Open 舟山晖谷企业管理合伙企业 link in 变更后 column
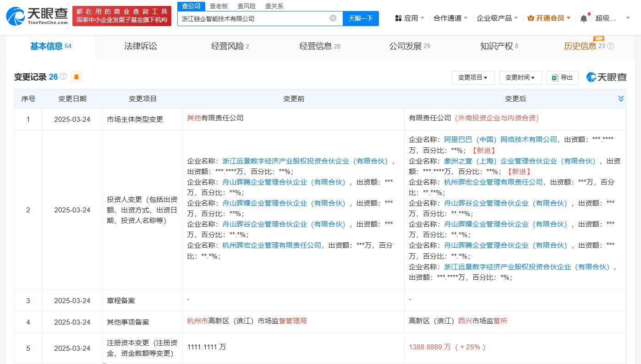This screenshot has height=364, width=641. coord(506,203)
